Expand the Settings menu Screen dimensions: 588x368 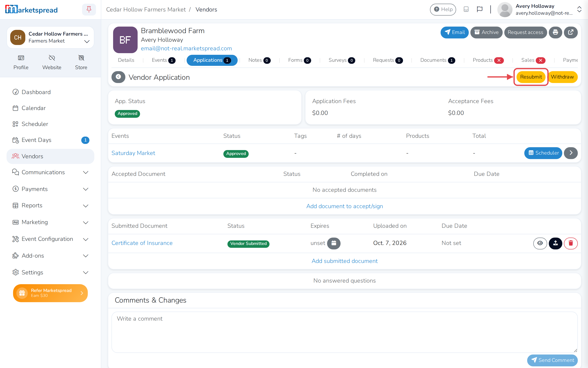pos(50,272)
